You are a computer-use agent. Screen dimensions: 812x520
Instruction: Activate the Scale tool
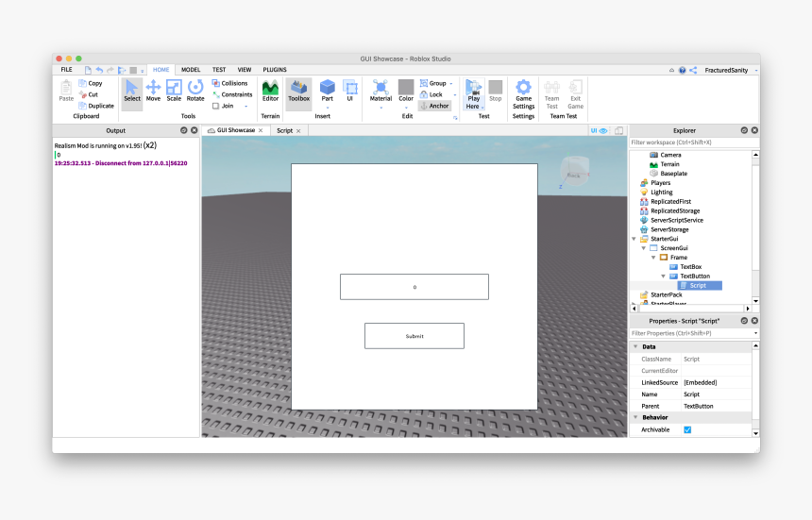coord(174,91)
